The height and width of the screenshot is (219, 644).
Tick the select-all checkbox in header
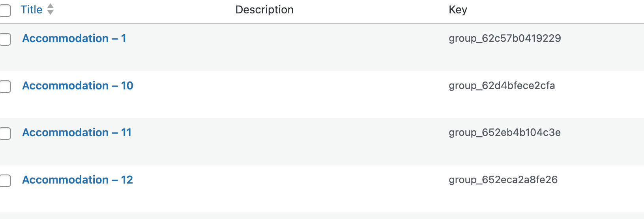click(x=5, y=11)
